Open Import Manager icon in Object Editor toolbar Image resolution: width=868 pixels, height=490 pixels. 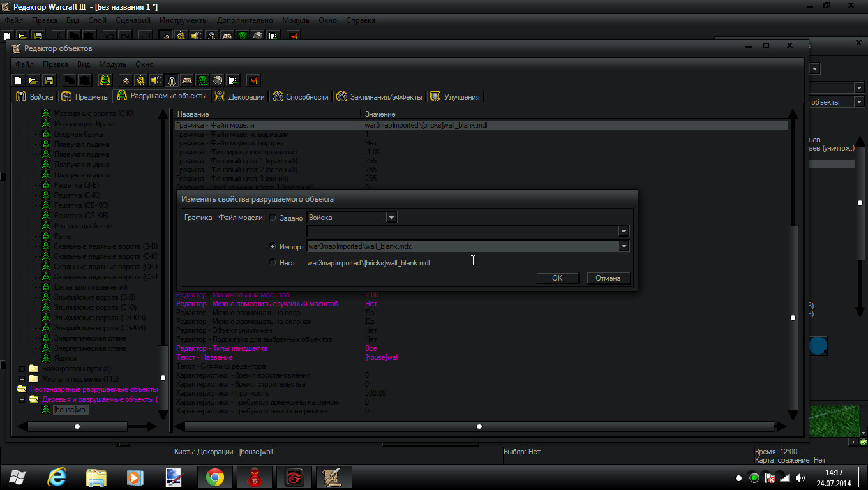tap(233, 80)
